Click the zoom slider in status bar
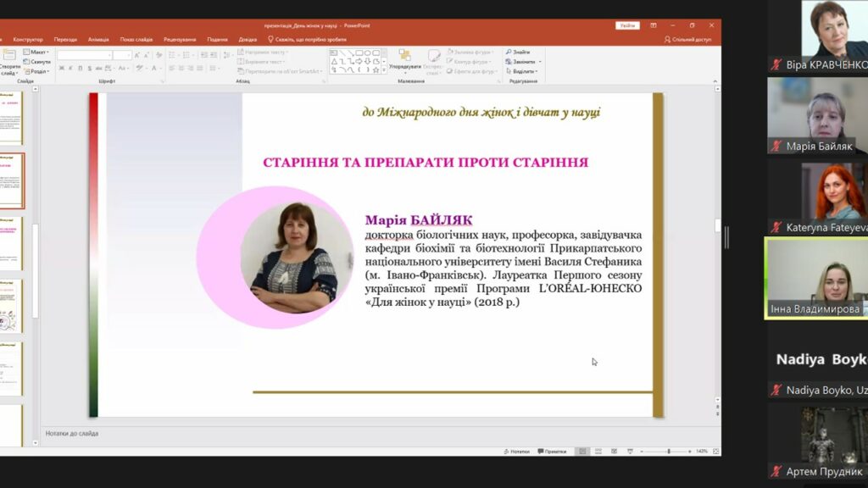Viewport: 868px width, 488px height. pyautogui.click(x=668, y=452)
